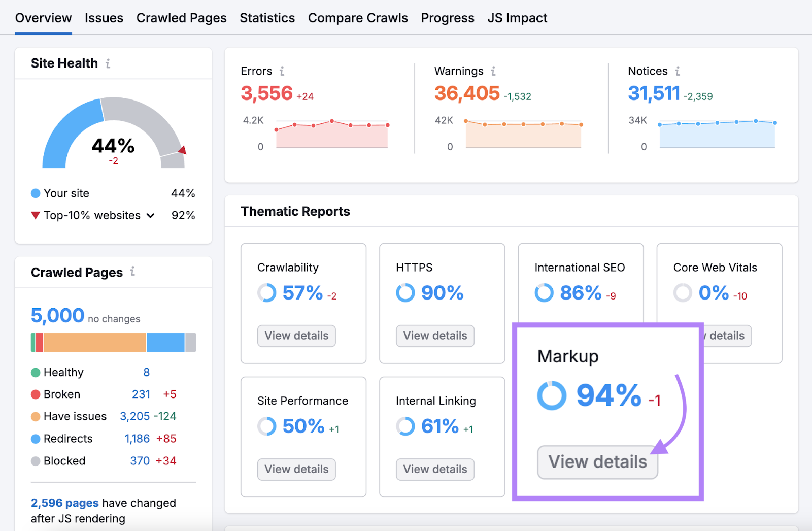
Task: View details for Internal Linking
Action: [x=435, y=470]
